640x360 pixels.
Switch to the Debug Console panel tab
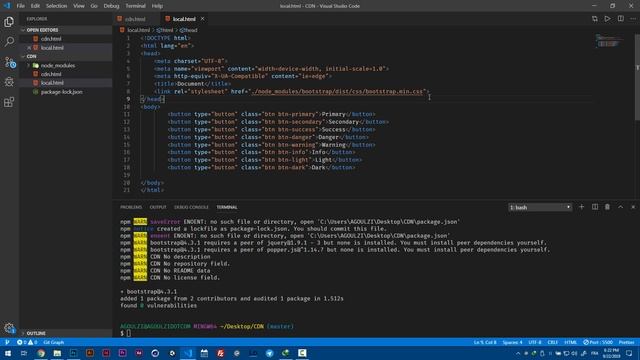click(191, 207)
